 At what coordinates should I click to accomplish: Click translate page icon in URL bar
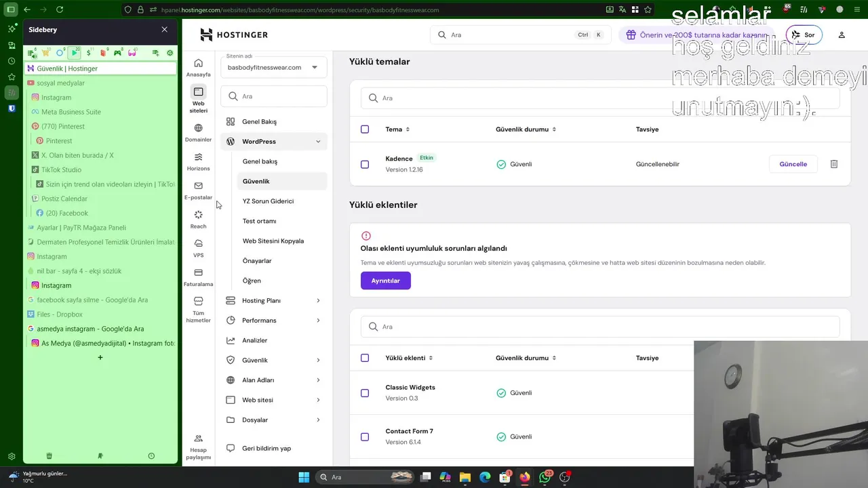[x=622, y=9]
